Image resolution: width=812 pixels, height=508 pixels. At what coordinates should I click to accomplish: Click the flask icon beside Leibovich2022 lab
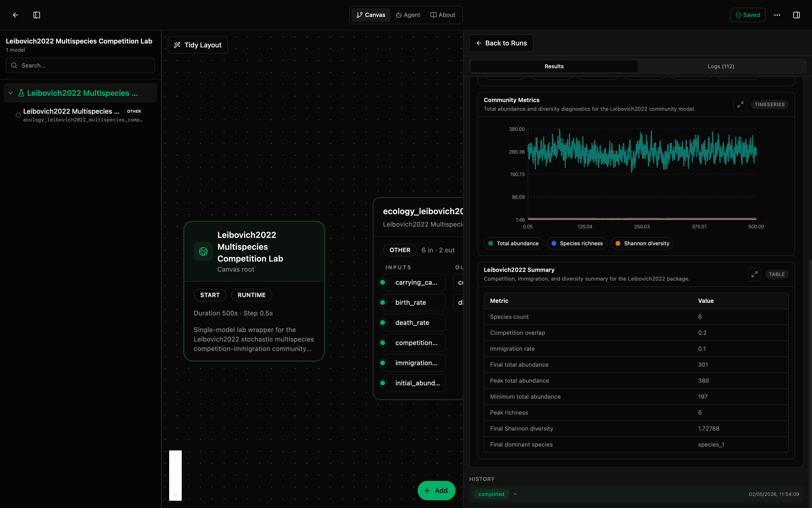click(x=21, y=93)
